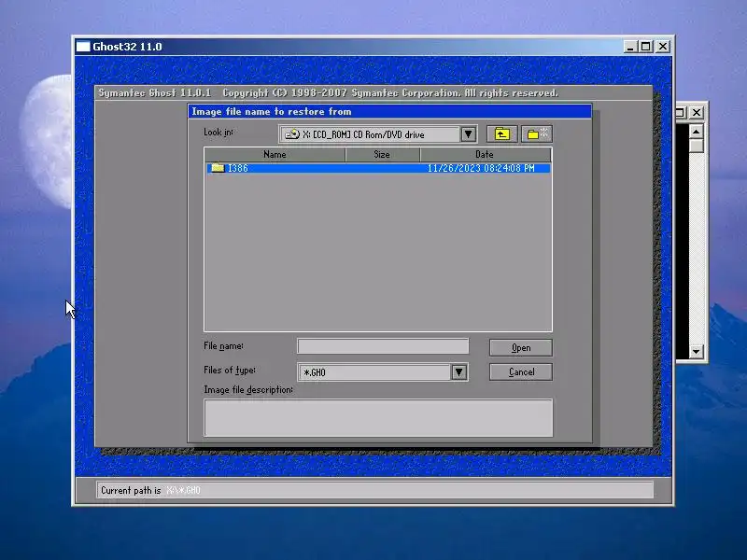Click the background window scrollbar thumb
This screenshot has height=560, width=747.
(696, 146)
